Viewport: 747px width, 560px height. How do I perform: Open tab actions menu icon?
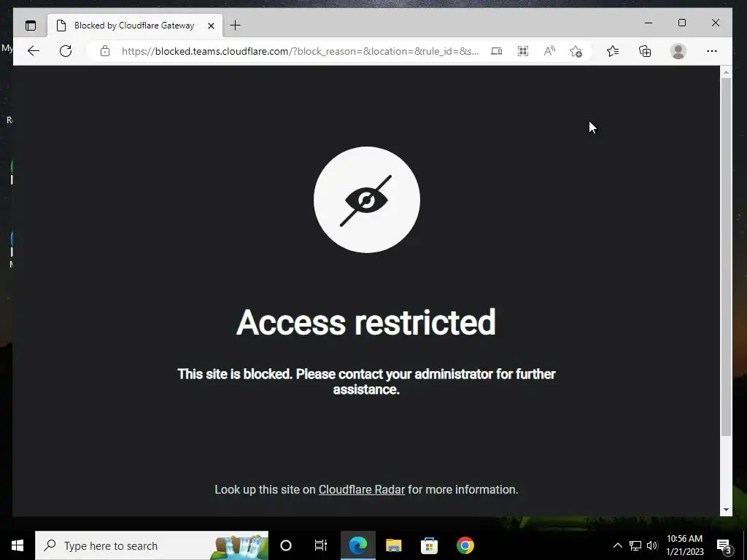tap(31, 26)
